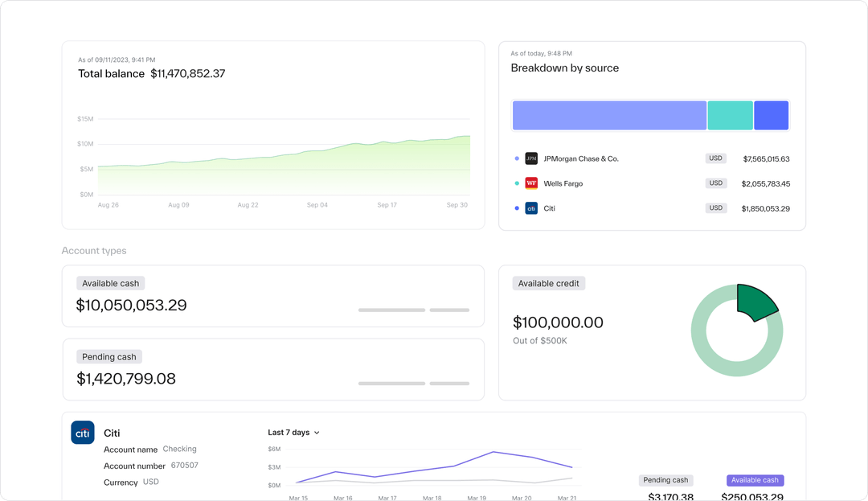
Task: Toggle the Available credit label
Action: coord(548,283)
